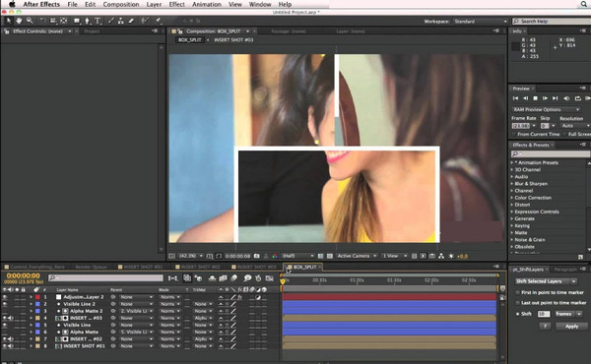This screenshot has width=591, height=364.
Task: Hide the Visible Line 2 layer
Action: click(5, 304)
